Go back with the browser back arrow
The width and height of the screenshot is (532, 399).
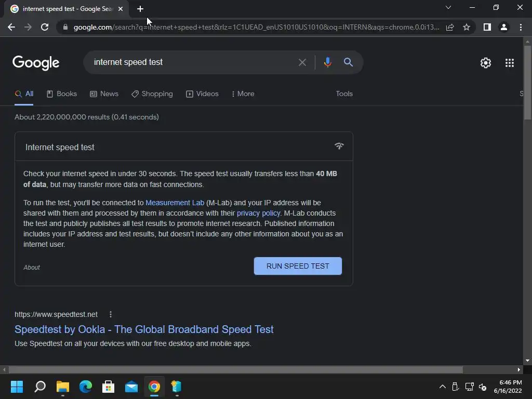(11, 27)
